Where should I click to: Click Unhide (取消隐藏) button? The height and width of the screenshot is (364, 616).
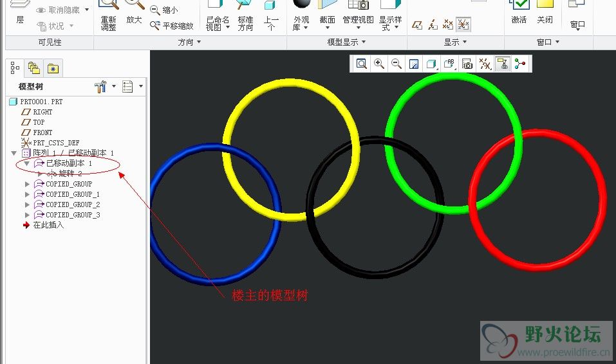[x=62, y=10]
